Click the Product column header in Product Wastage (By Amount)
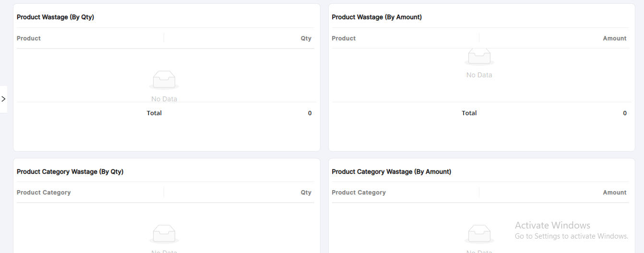 tap(344, 38)
